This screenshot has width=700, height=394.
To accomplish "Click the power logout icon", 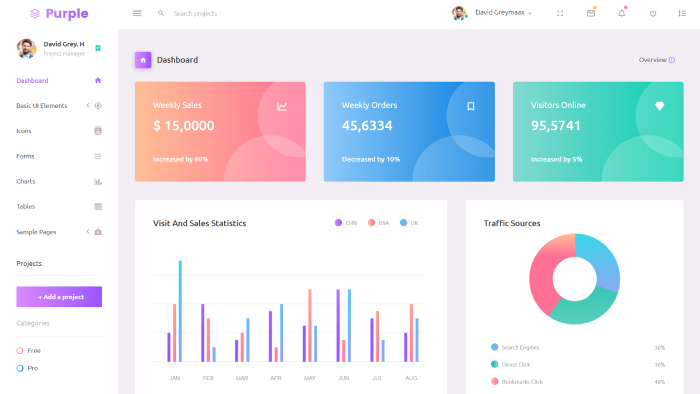I will (x=653, y=13).
